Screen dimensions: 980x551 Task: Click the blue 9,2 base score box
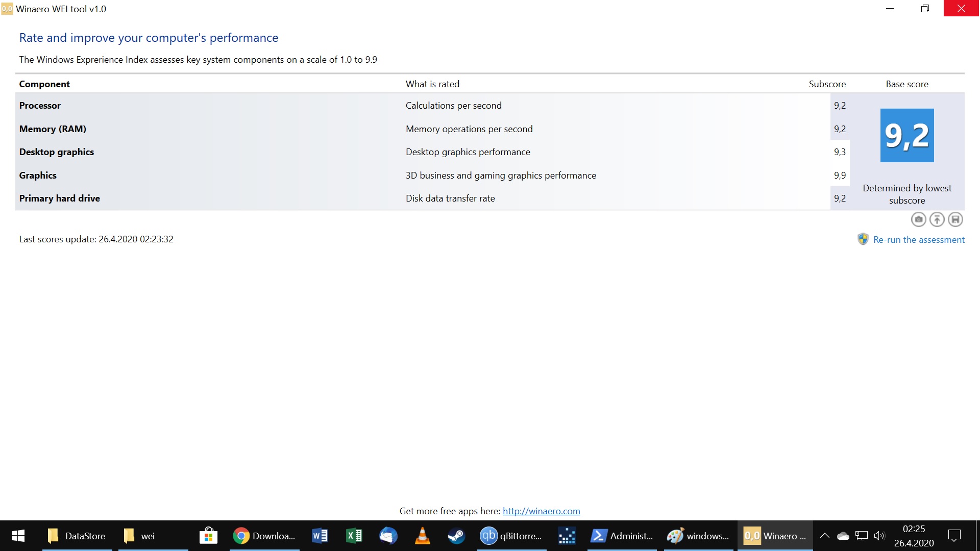[906, 135]
